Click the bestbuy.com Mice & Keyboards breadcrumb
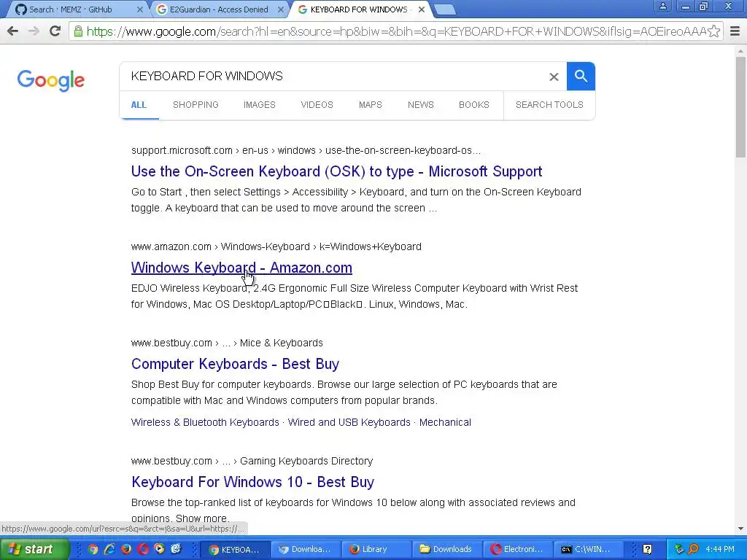Screen dimensions: 747x560 click(227, 343)
